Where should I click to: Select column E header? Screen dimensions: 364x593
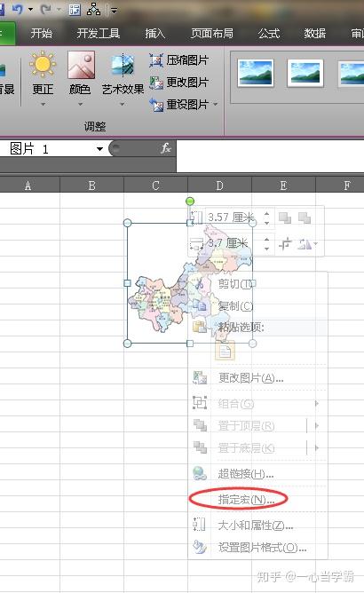(283, 186)
